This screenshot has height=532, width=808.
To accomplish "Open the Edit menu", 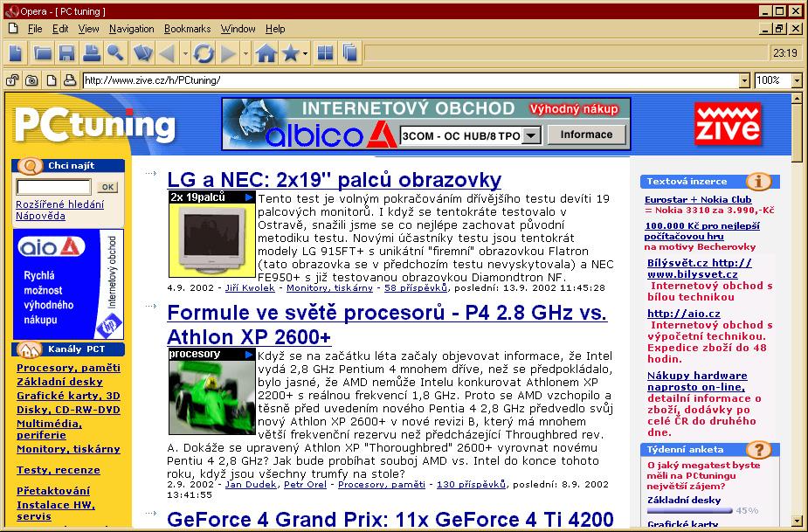I will click(x=60, y=29).
